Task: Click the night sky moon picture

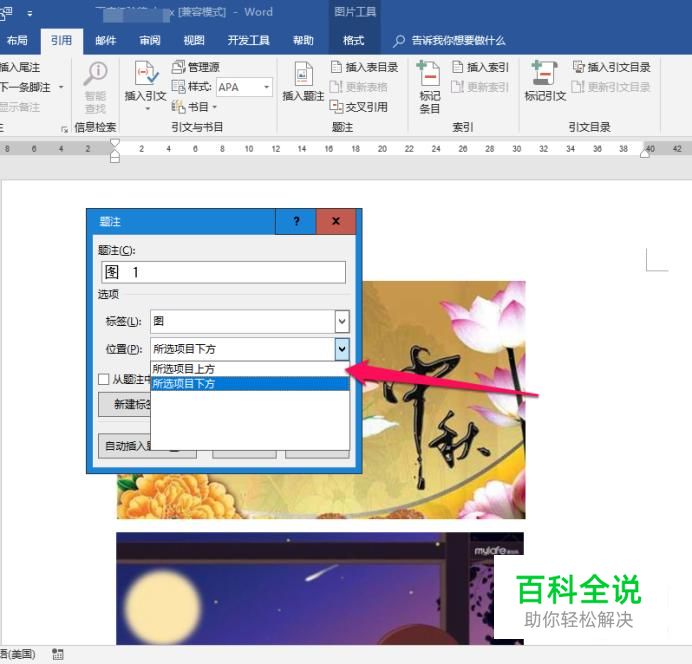Action: point(320,588)
